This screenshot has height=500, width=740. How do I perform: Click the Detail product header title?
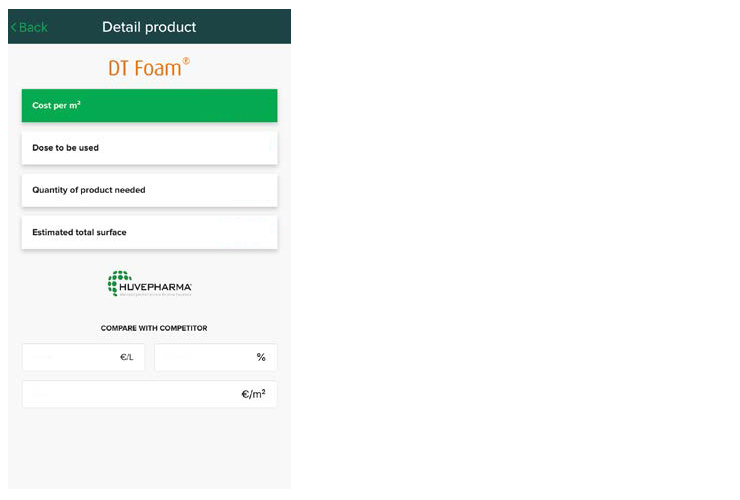[149, 27]
